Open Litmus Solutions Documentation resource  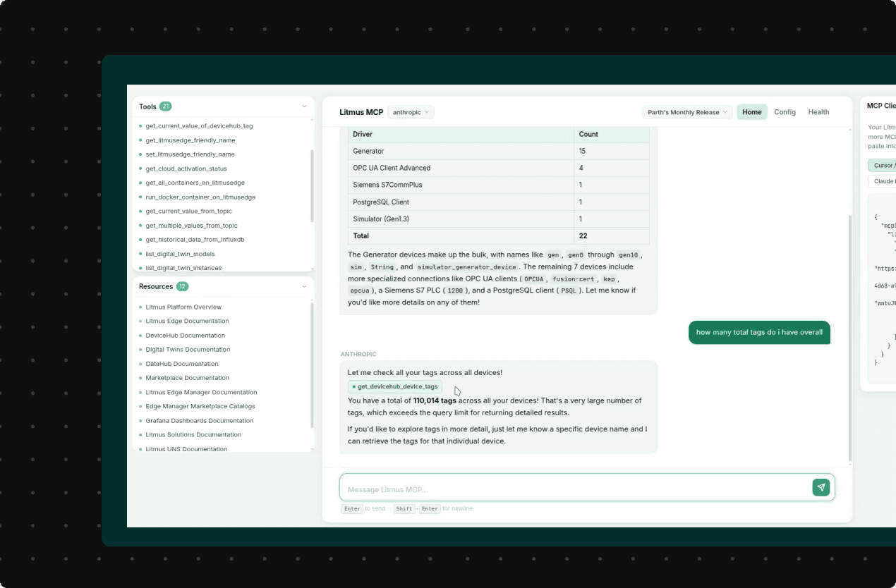[x=193, y=435]
